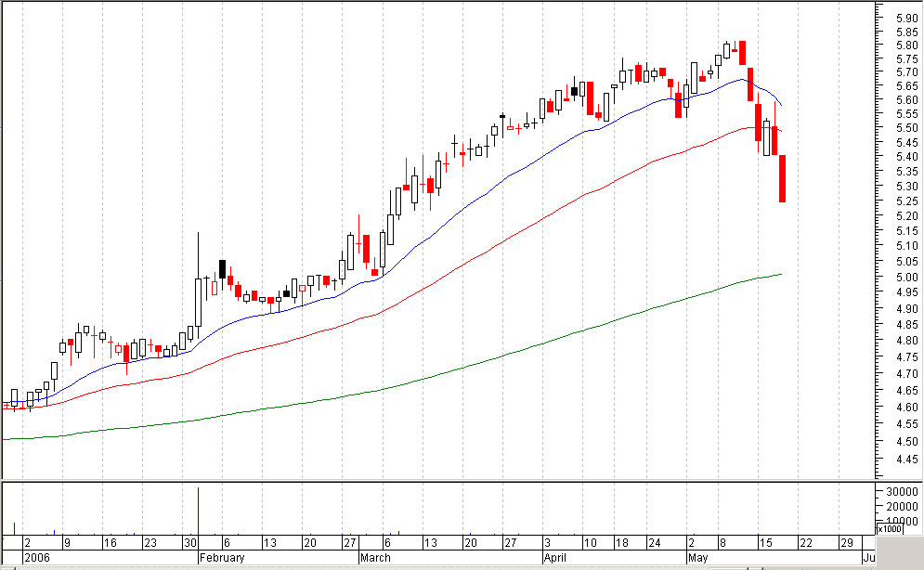This screenshot has width=924, height=570.
Task: Click the 5.20 price axis label
Action: click(x=907, y=216)
